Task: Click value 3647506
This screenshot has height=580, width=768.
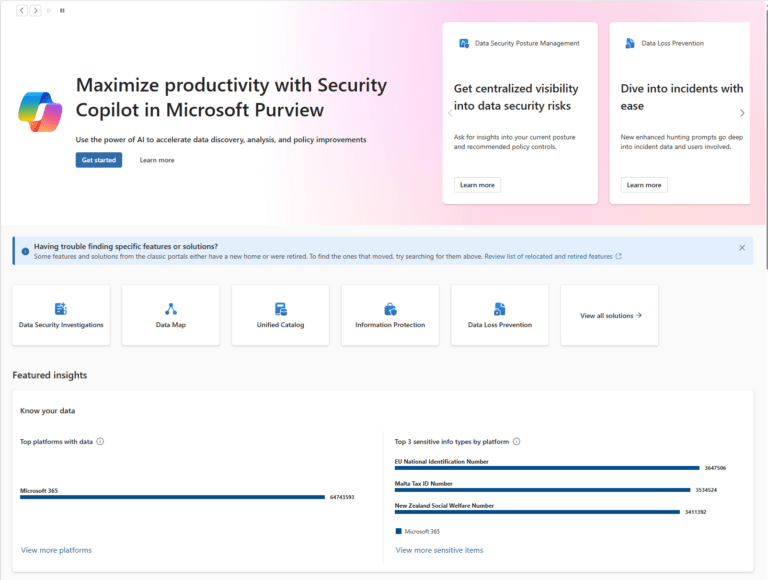Action: coord(715,468)
